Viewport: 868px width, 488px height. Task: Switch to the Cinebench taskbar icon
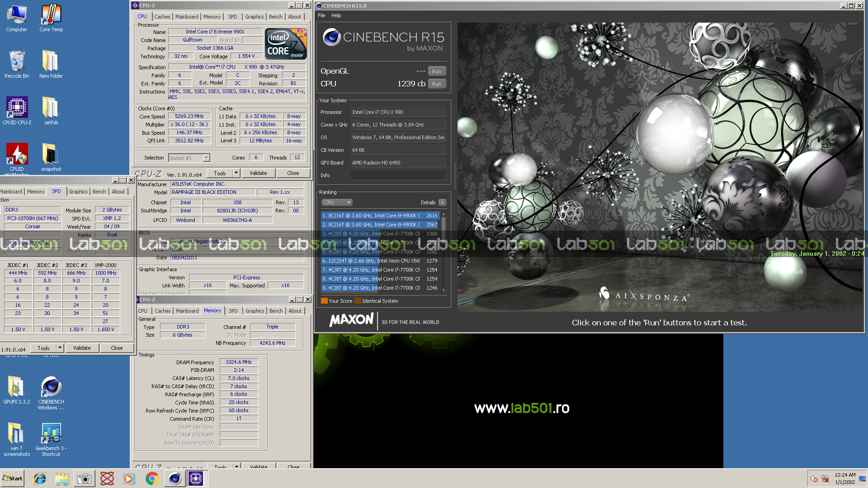pyautogui.click(x=175, y=479)
